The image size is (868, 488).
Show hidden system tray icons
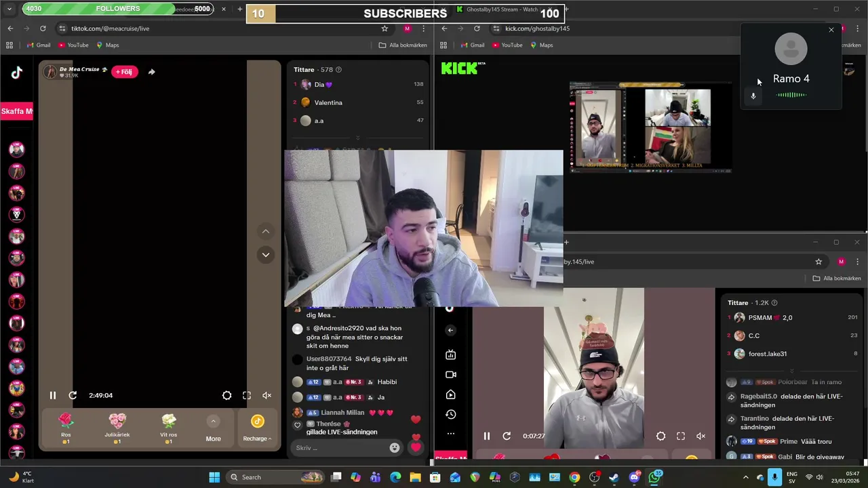click(746, 477)
